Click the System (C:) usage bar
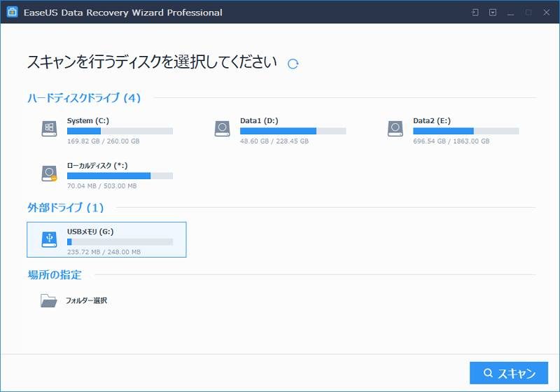Image resolution: width=560 pixels, height=392 pixels. pos(120,131)
